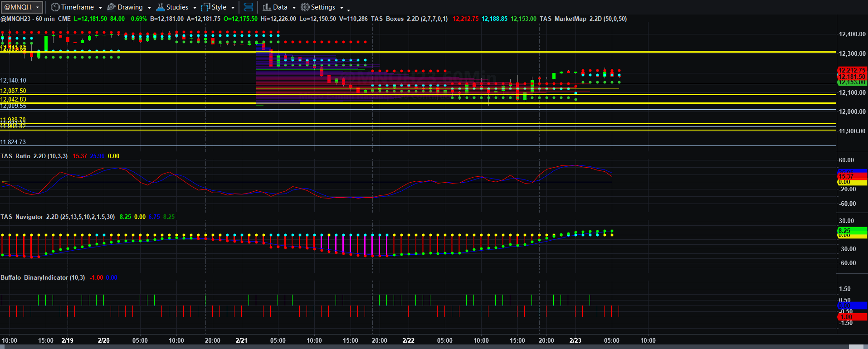Open the toolbar overflow arrow after Settings
Image resolution: width=868 pixels, height=349 pixels.
348,10
